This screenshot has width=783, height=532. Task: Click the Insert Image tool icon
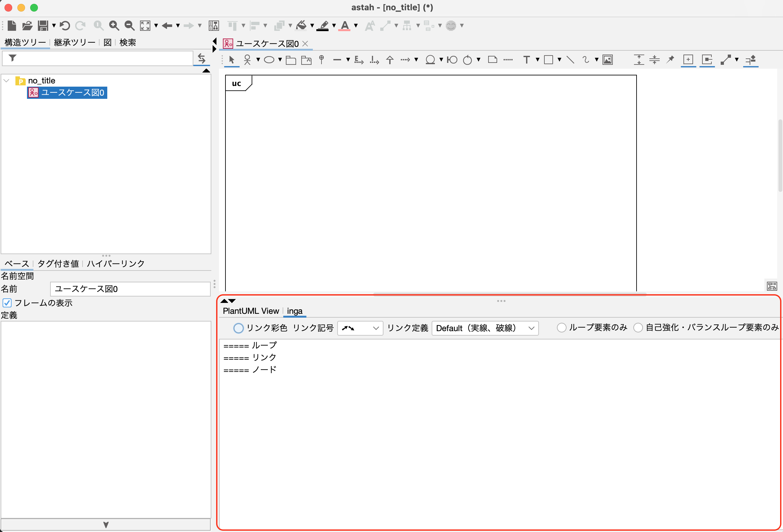(607, 60)
